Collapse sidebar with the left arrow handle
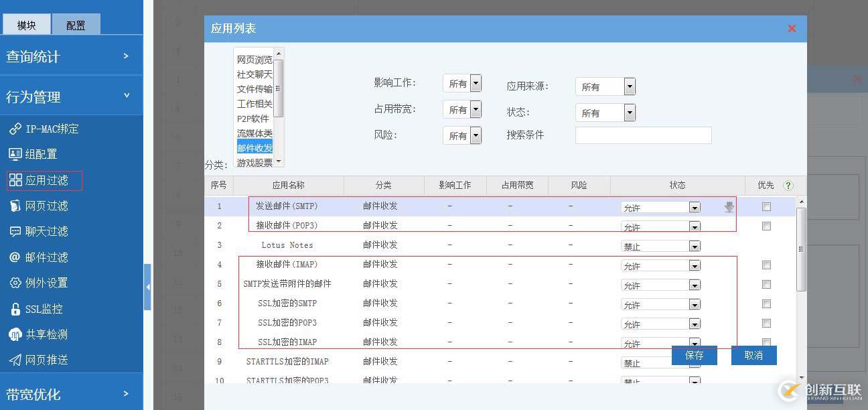Viewport: 868px width, 410px height. point(147,287)
